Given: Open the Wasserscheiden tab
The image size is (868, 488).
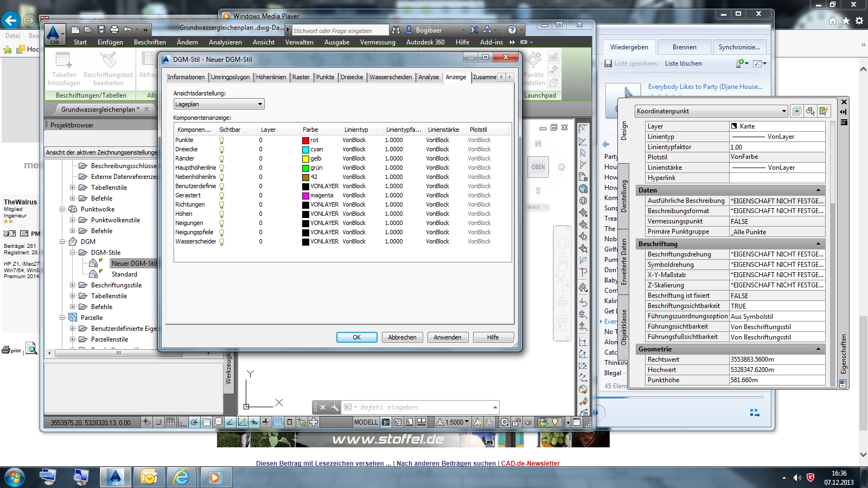Looking at the screenshot, I should point(391,77).
